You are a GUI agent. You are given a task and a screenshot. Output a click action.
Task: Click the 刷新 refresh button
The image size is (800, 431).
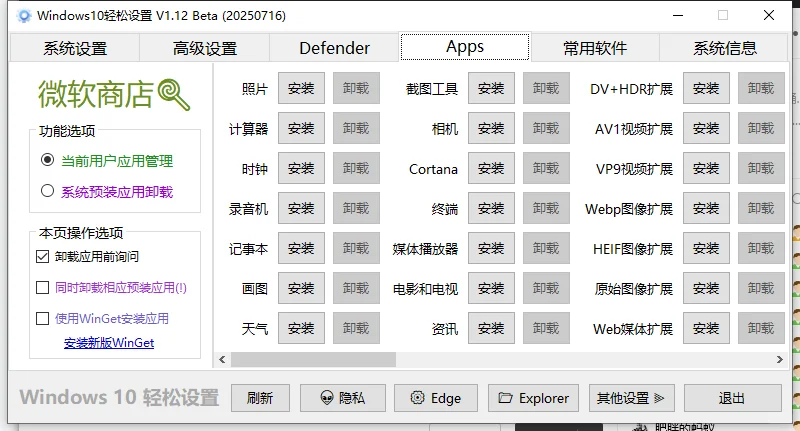coord(260,398)
